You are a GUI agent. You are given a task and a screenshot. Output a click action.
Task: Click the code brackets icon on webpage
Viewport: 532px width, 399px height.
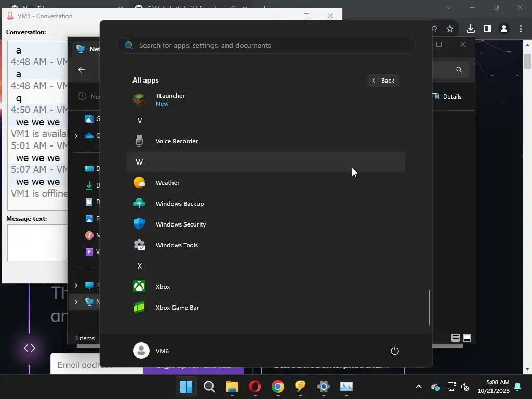[30, 348]
